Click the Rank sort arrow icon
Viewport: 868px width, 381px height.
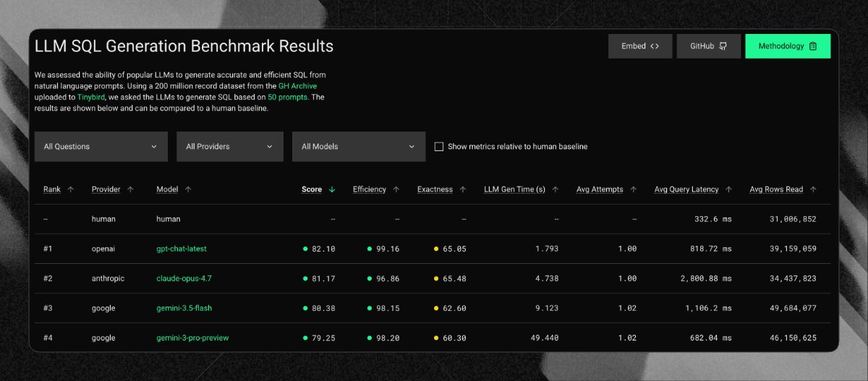coord(70,189)
